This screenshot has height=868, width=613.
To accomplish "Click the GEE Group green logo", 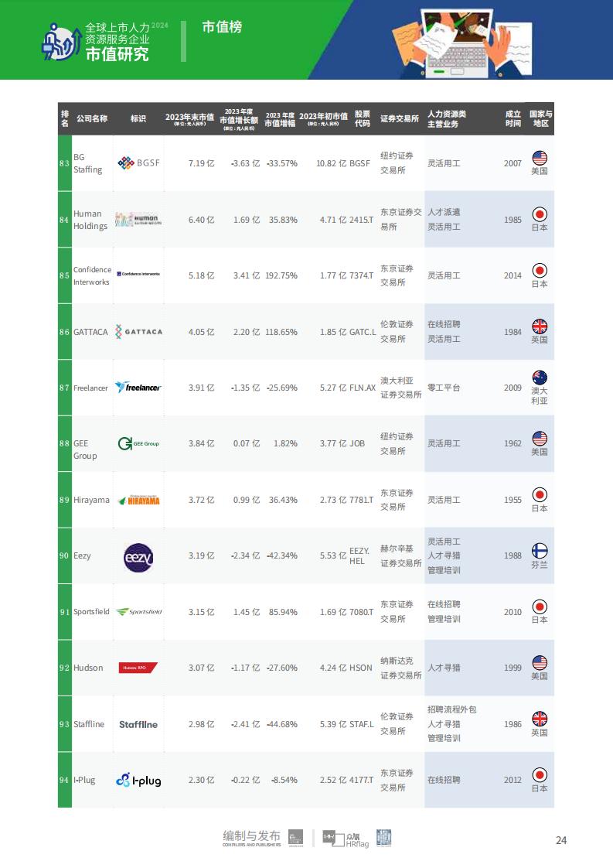I will pyautogui.click(x=138, y=443).
